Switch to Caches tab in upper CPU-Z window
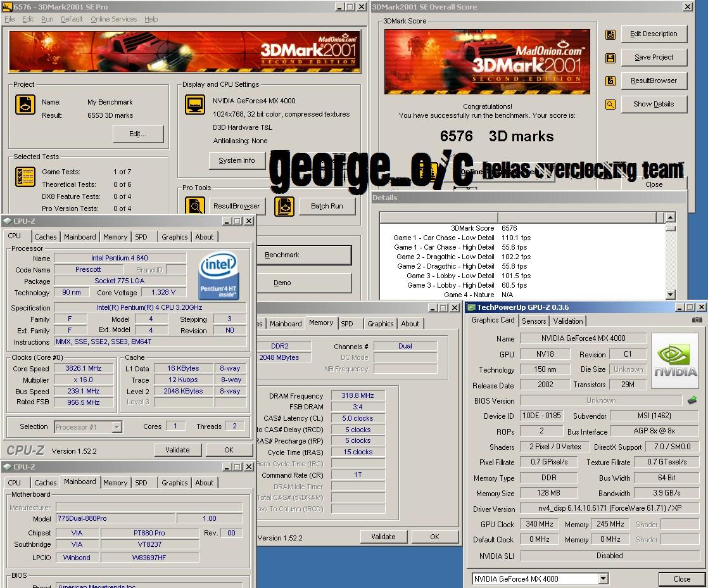The image size is (708, 588). pos(46,236)
